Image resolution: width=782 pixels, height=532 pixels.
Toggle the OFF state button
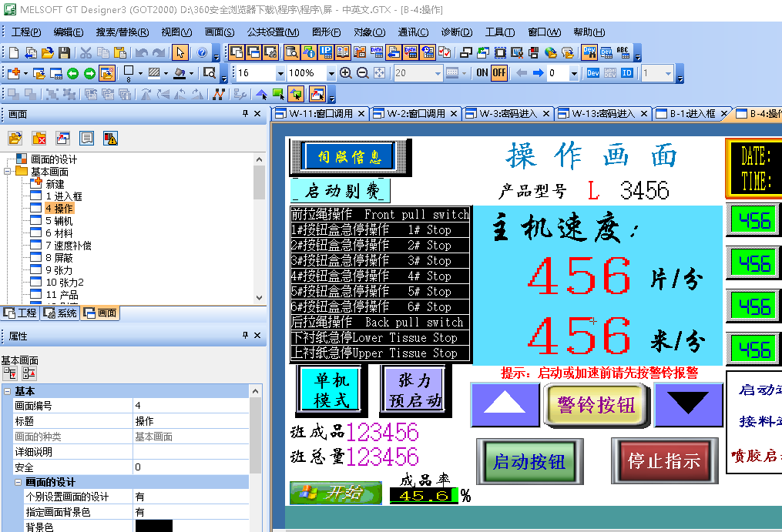point(499,73)
